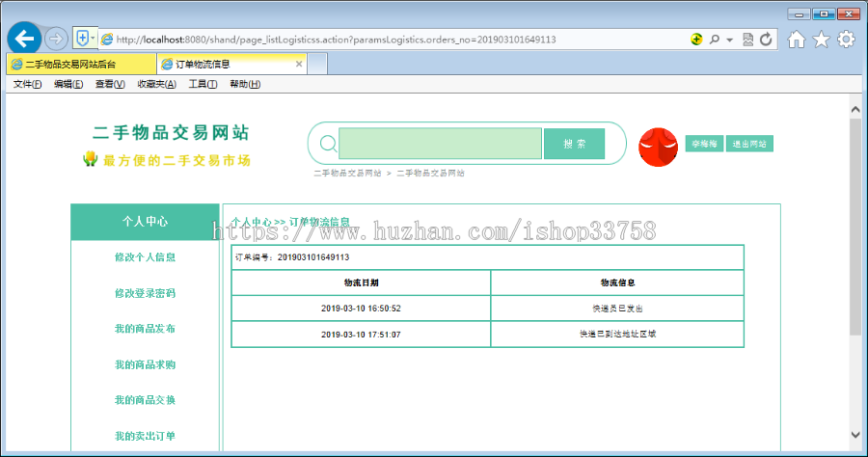The image size is (868, 457).
Task: Click the green add-on icon in address bar
Action: click(696, 40)
